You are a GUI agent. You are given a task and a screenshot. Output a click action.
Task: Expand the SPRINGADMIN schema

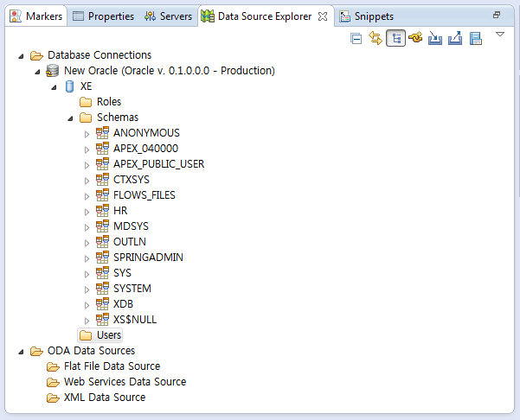87,258
